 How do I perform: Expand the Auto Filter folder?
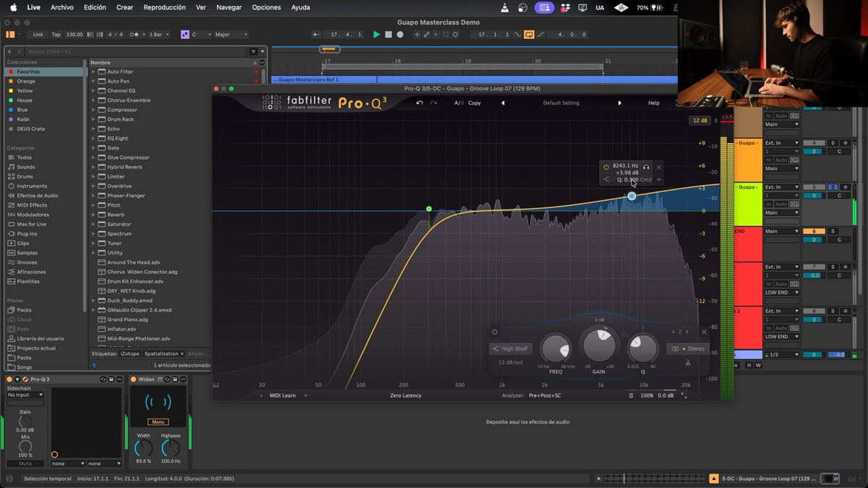click(x=93, y=72)
